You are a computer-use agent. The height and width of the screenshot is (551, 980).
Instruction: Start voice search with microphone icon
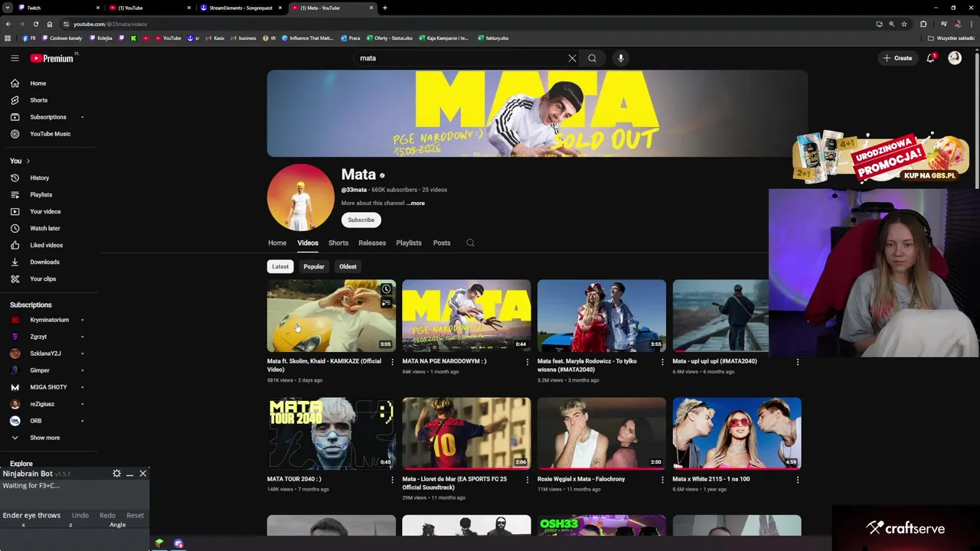pos(621,58)
